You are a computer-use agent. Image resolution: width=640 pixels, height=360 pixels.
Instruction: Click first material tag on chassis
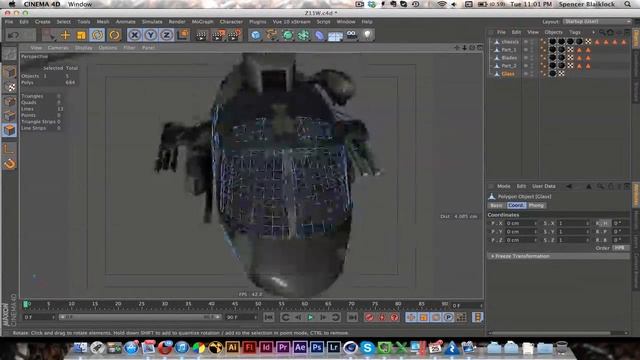[553, 42]
